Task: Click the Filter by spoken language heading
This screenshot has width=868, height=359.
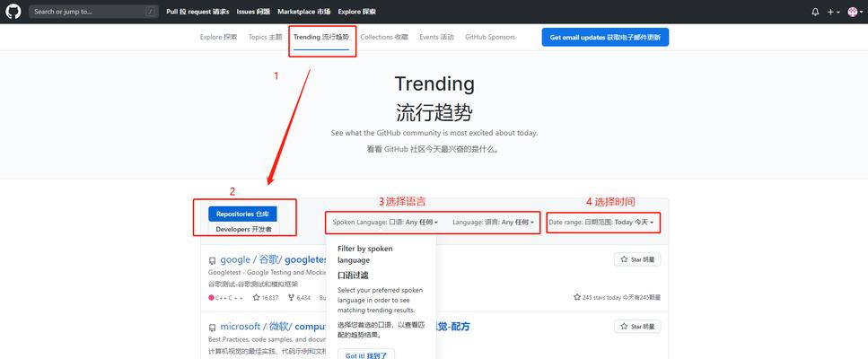Action: coord(365,254)
